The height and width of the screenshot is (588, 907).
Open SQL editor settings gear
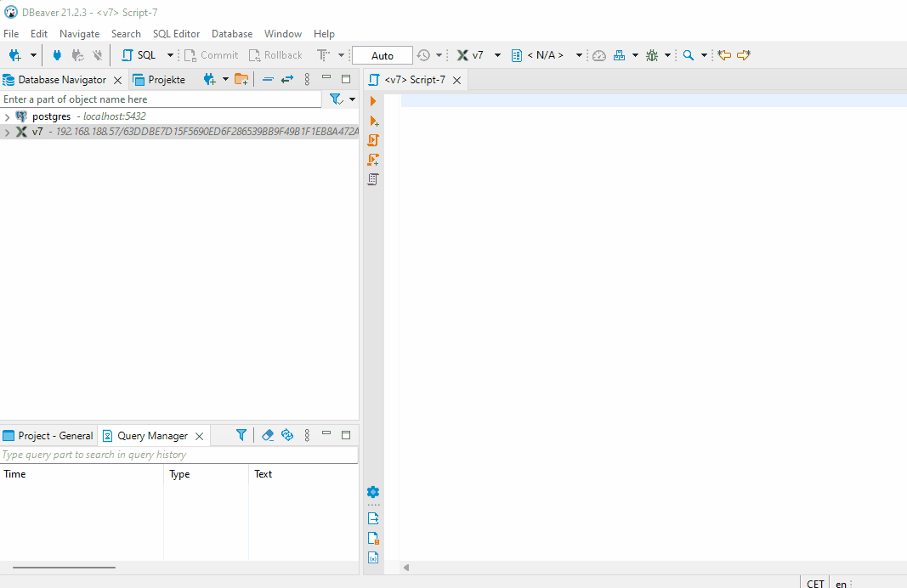372,492
